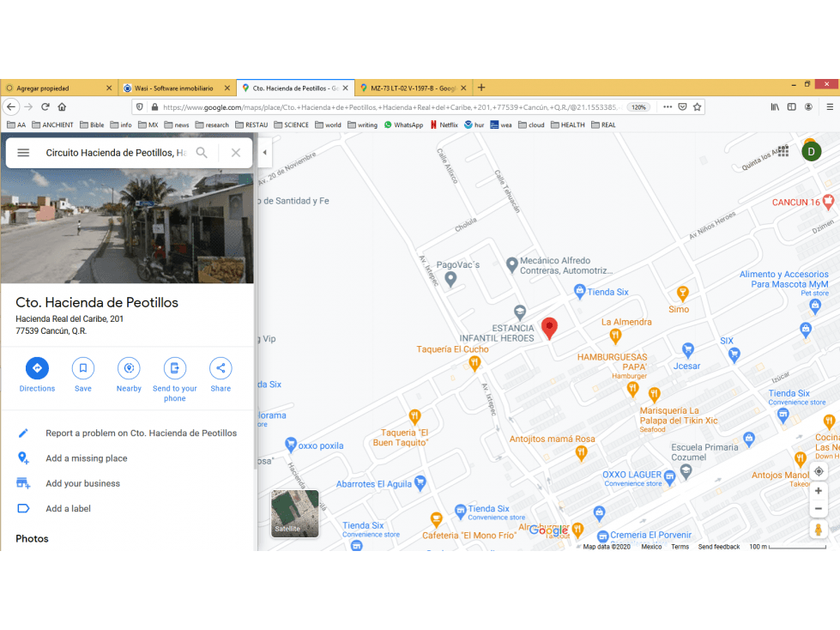Open the Google apps grid
This screenshot has width=840, height=630.
[783, 151]
